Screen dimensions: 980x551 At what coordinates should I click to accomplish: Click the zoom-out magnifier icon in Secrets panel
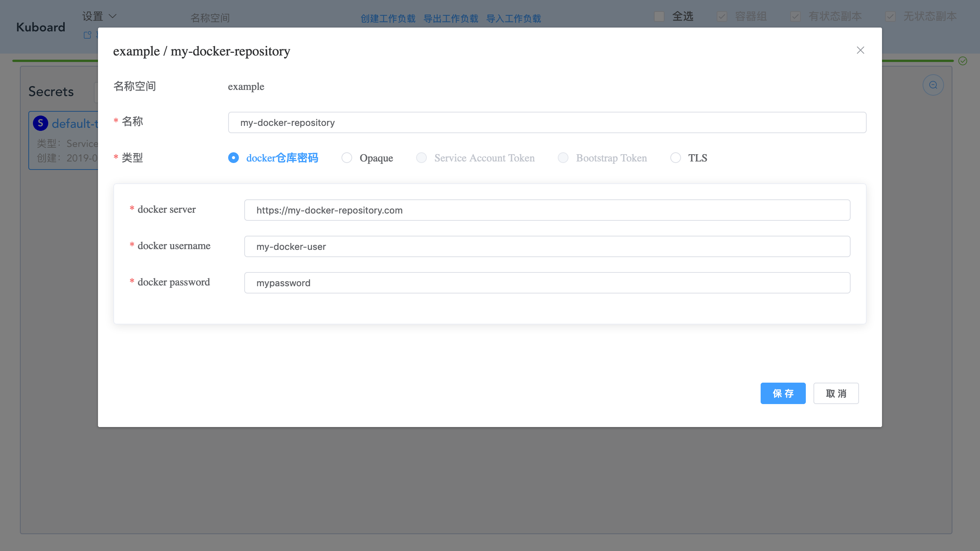(x=933, y=85)
